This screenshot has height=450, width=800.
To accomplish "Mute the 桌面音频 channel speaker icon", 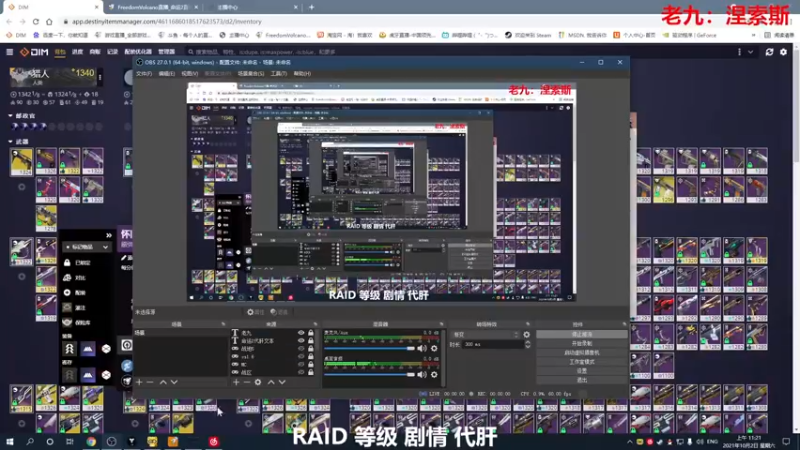I will (421, 374).
